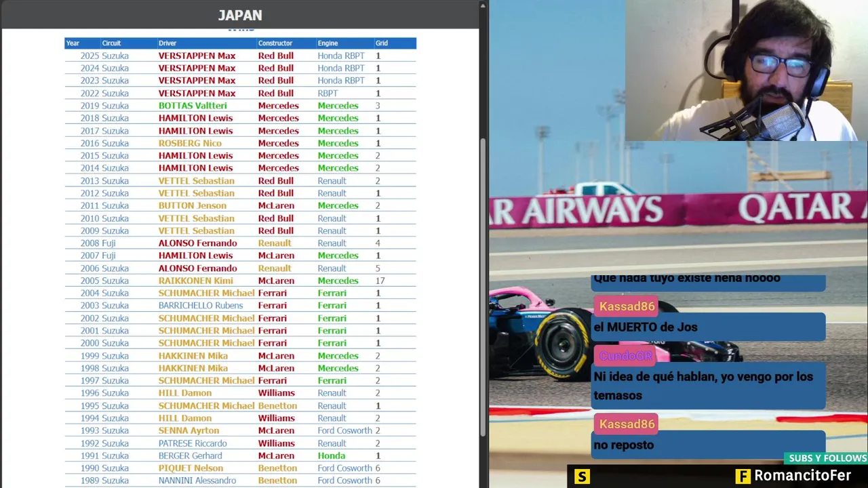Click the scrollbar up arrow beside the JAPAN header
868x488 pixels.
(x=483, y=6)
